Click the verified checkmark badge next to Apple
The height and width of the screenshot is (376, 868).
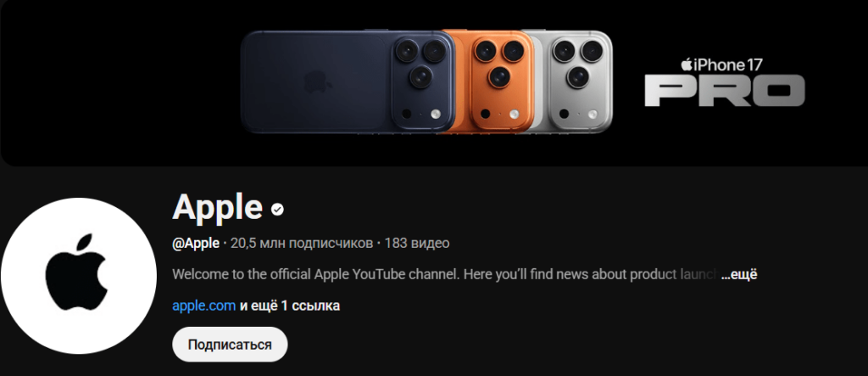277,209
